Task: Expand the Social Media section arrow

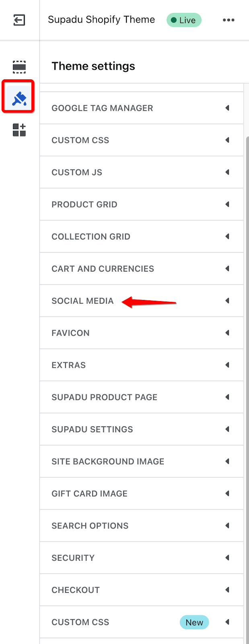Action: (227, 301)
